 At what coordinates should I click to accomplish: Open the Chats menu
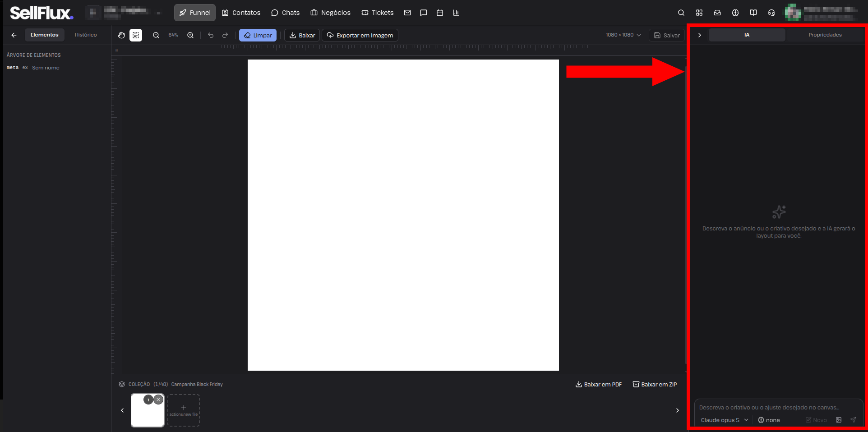click(x=285, y=13)
